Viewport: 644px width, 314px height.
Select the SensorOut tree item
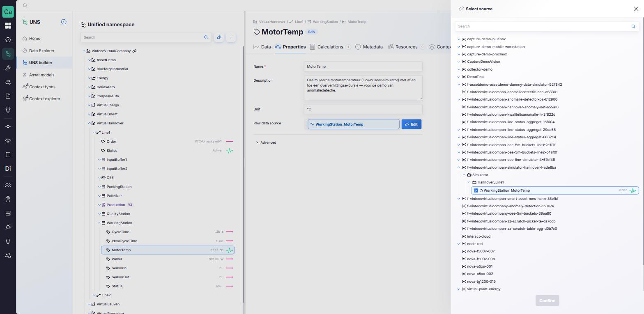(x=120, y=277)
